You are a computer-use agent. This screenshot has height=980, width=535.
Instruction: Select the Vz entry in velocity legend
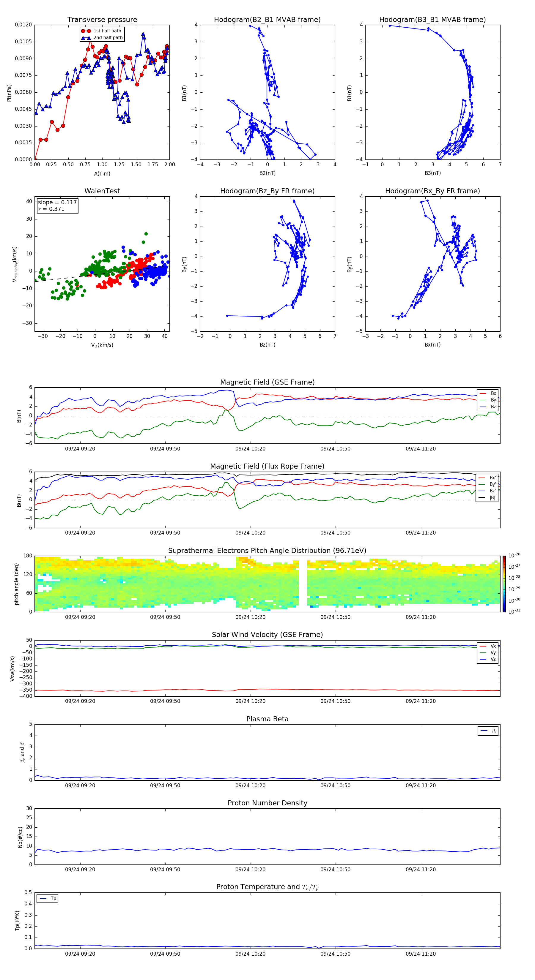[x=488, y=659]
